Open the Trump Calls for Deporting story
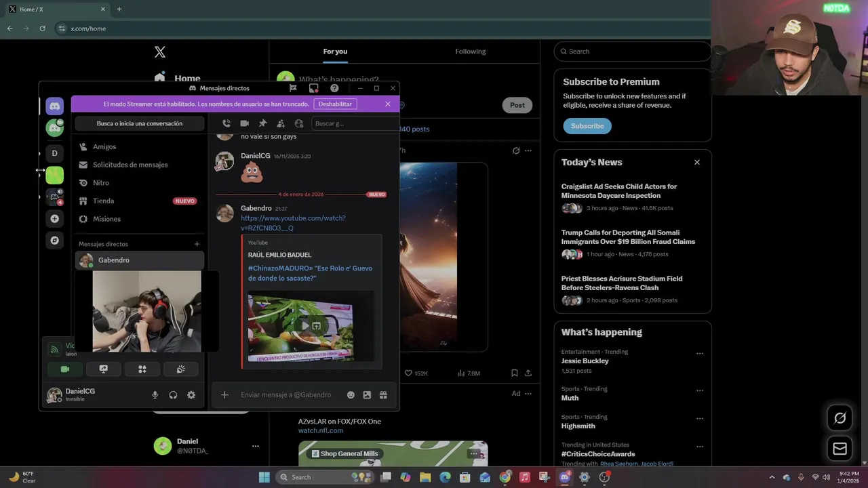 pyautogui.click(x=632, y=243)
